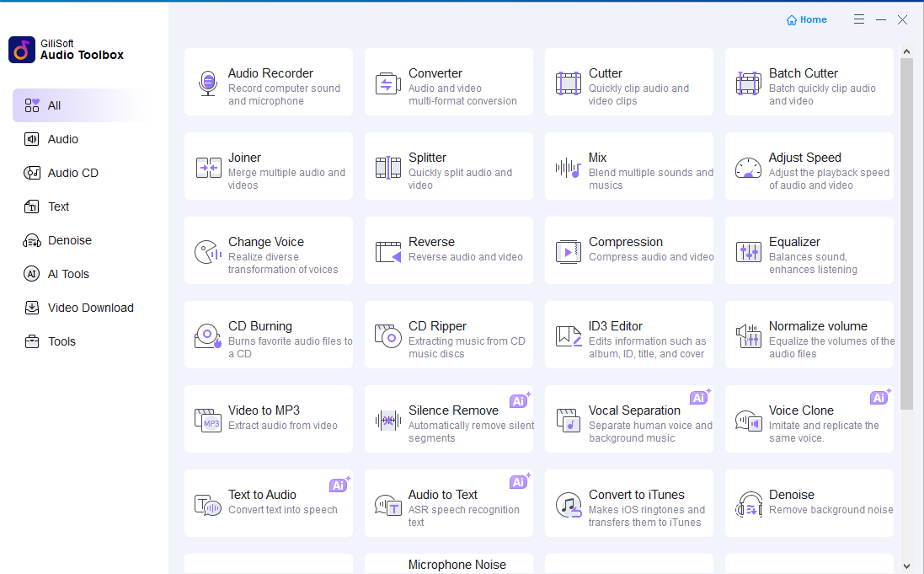
Task: Click the vertical scrollbar thumb
Action: (x=906, y=233)
